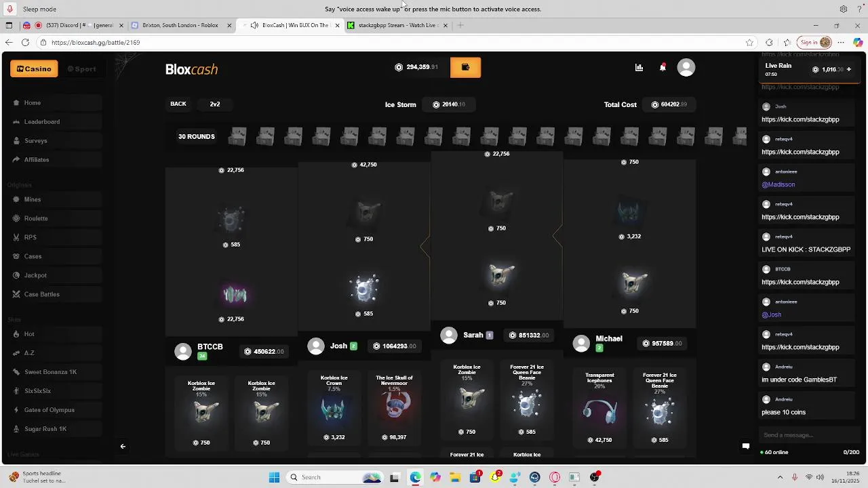Switch to Casino section
Viewport: 868px width, 488px height.
pyautogui.click(x=34, y=68)
